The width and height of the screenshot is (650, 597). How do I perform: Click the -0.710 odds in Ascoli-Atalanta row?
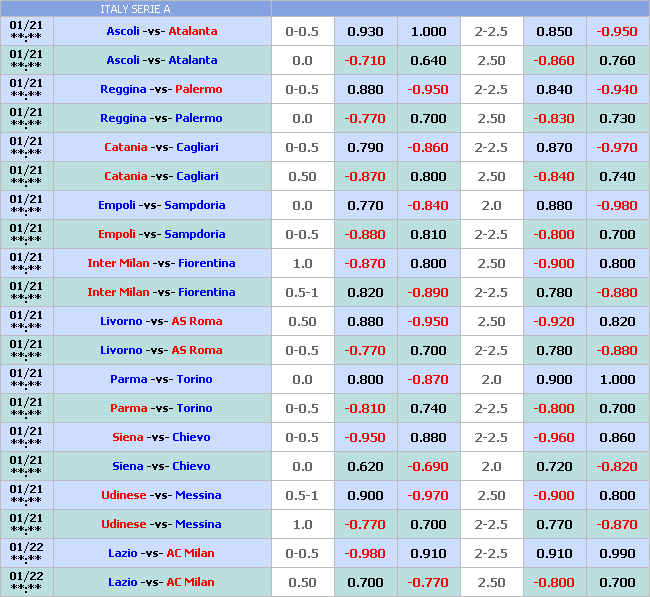point(365,60)
